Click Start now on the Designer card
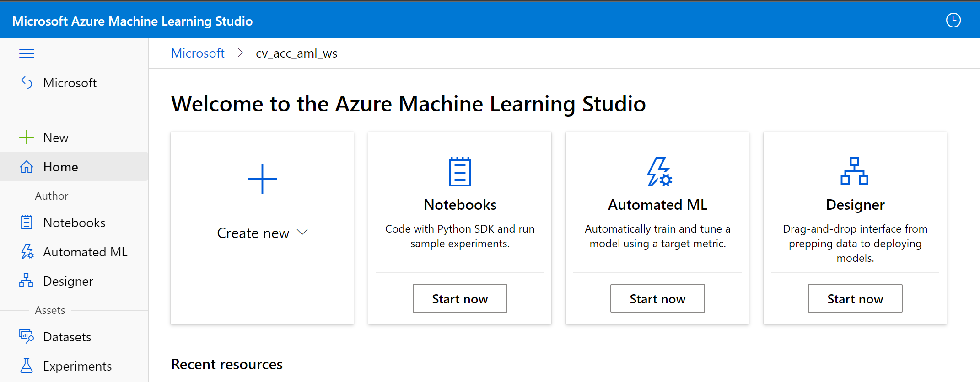Viewport: 980px width, 382px height. 855,298
